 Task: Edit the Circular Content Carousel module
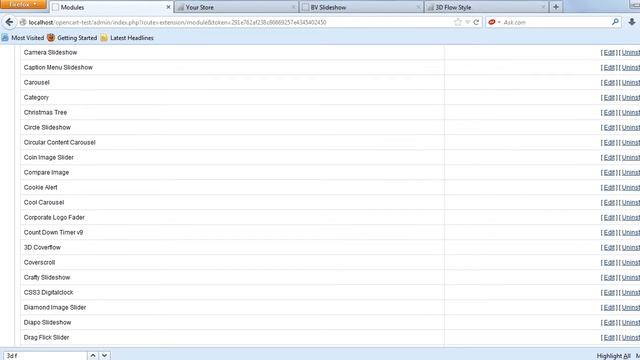(609, 143)
